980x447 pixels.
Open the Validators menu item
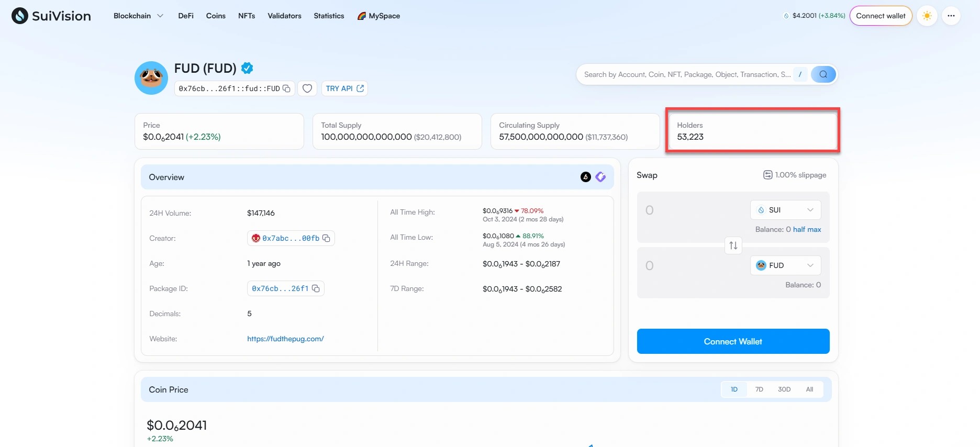pos(284,16)
